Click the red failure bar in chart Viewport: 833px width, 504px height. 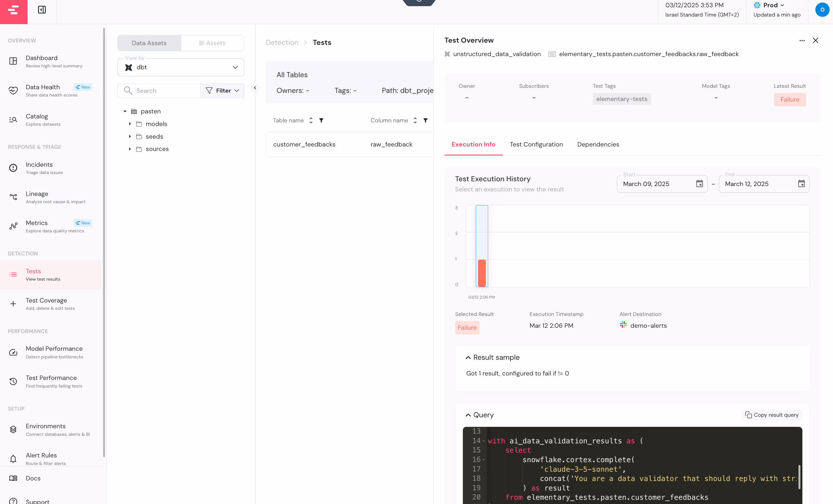[x=481, y=273]
